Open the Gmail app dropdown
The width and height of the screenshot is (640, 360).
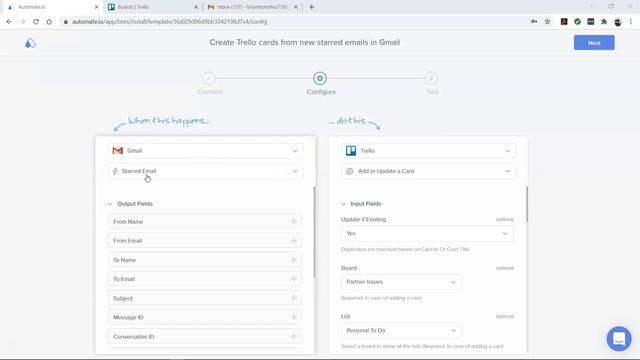205,151
